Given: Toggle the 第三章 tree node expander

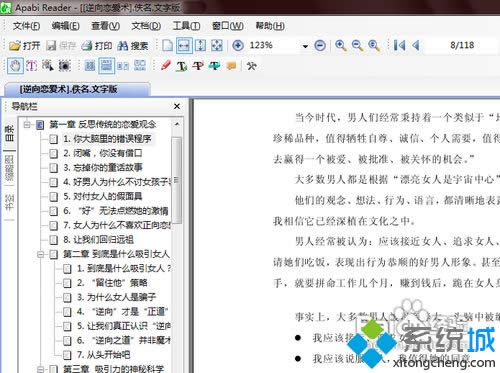Looking at the screenshot, I should tap(41, 369).
